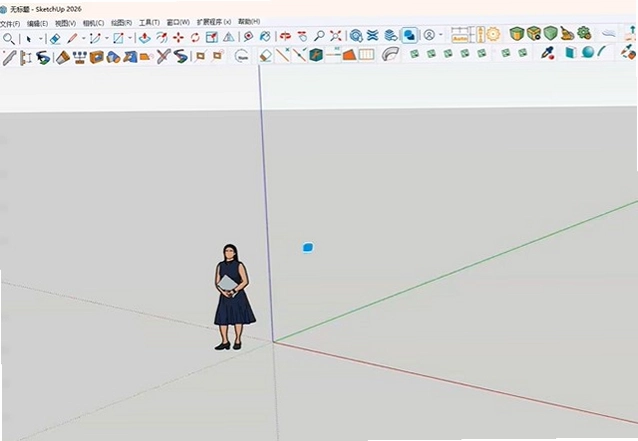Viewport: 638px width, 441px height.
Task: Click the Eraser plugin icon in second row
Action: tap(266, 55)
